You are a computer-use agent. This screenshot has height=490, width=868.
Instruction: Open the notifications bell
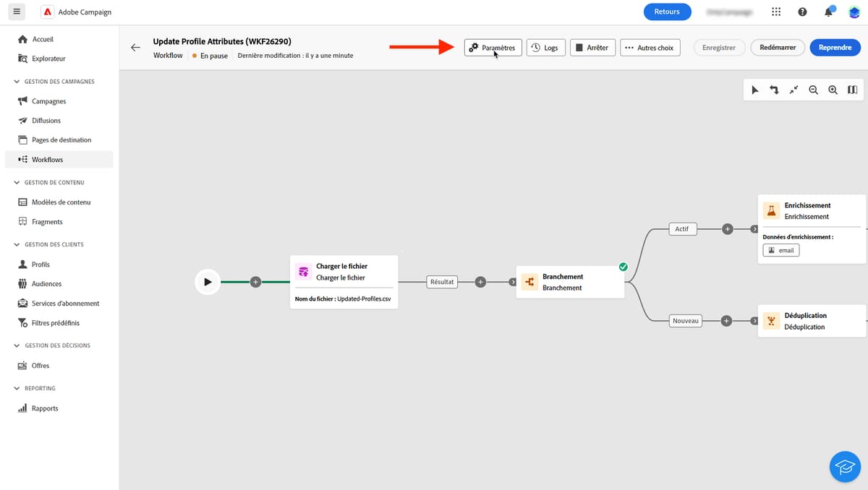point(827,12)
